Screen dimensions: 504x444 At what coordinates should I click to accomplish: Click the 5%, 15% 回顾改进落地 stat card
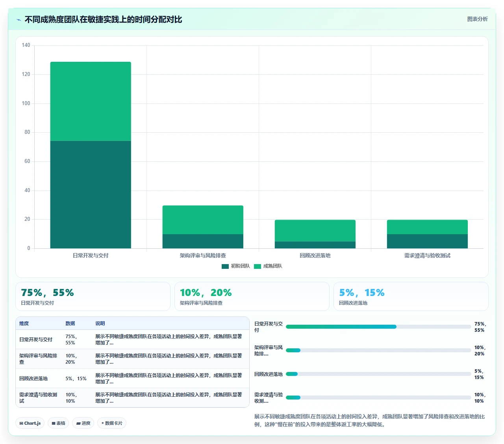[x=411, y=296]
